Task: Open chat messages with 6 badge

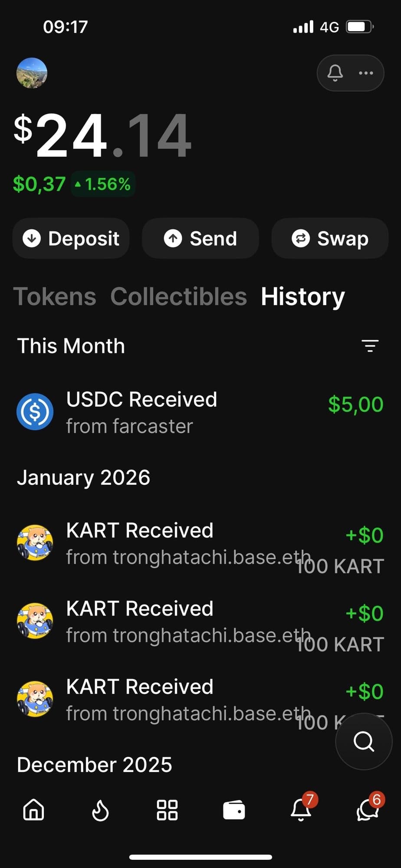Action: point(368,810)
